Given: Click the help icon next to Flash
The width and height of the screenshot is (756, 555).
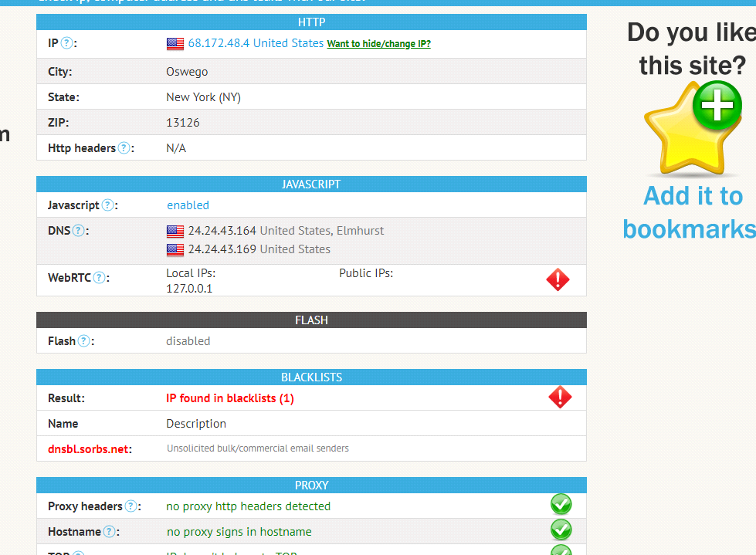Looking at the screenshot, I should click(83, 341).
